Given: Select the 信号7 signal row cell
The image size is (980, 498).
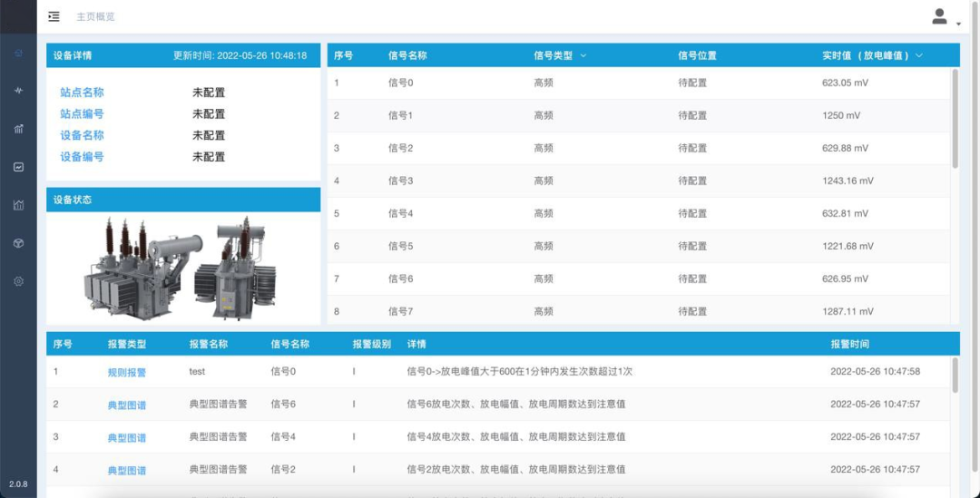Looking at the screenshot, I should coord(401,311).
